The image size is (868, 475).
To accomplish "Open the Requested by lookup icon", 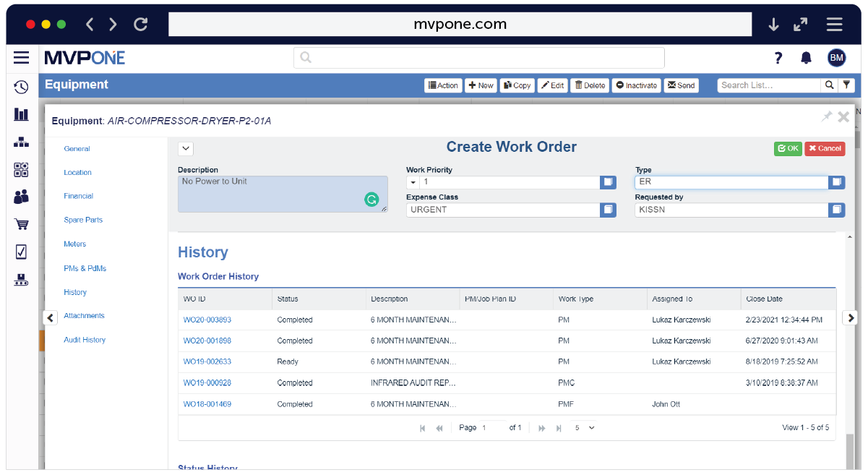I will pos(836,210).
